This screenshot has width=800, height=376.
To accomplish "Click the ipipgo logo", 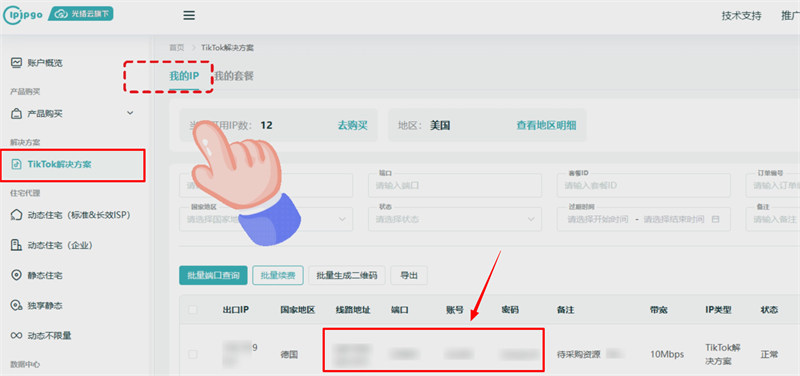I will (x=22, y=15).
